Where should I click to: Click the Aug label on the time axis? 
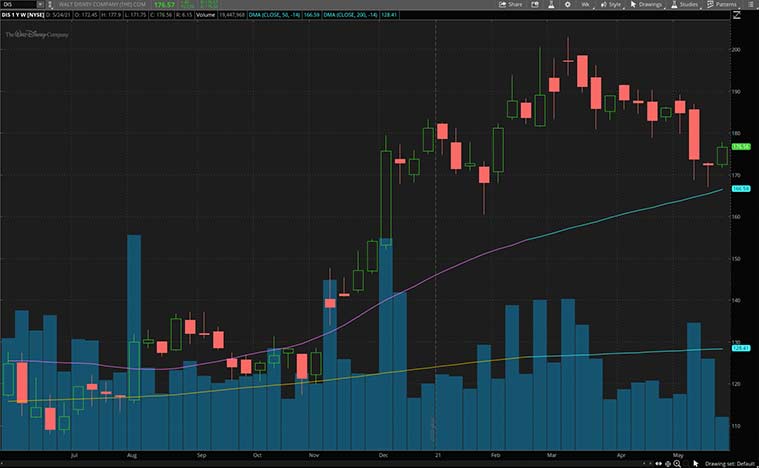pos(132,455)
